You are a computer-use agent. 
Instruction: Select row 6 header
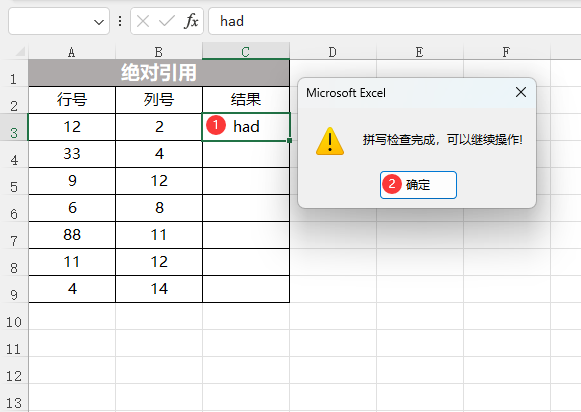(14, 209)
